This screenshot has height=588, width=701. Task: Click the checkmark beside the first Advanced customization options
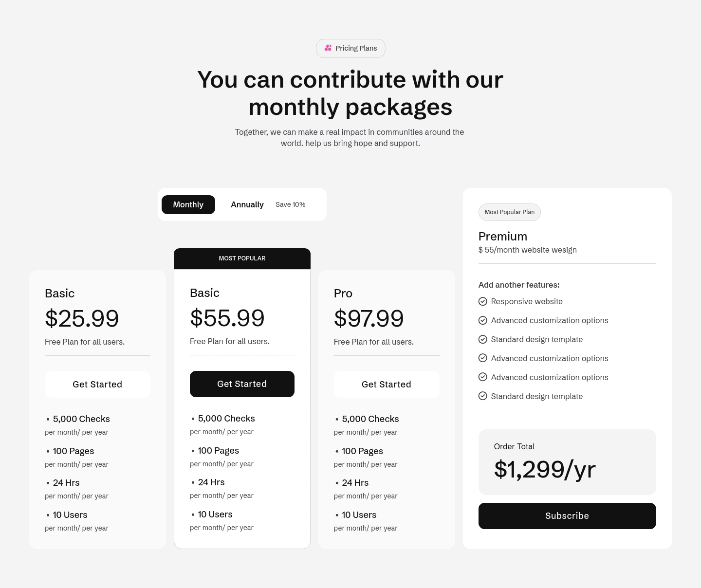[483, 320]
